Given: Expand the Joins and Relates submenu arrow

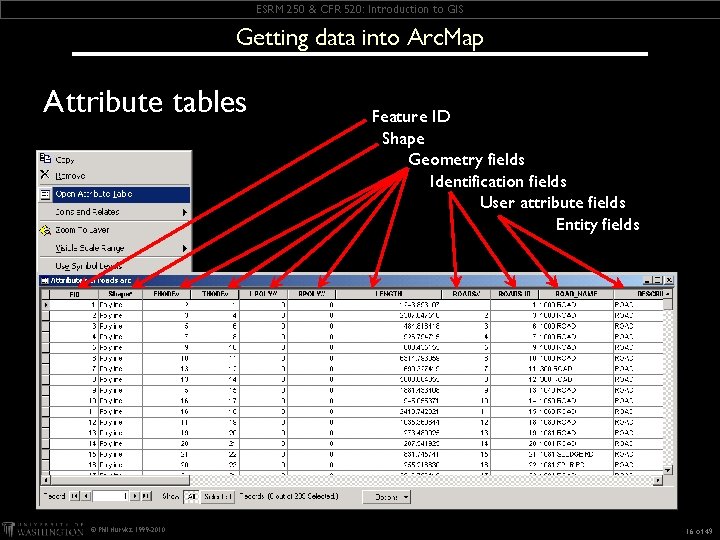Looking at the screenshot, I should (185, 212).
